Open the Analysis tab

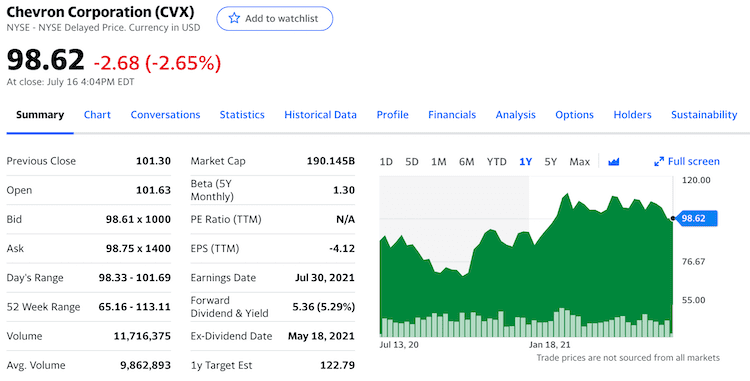click(516, 115)
